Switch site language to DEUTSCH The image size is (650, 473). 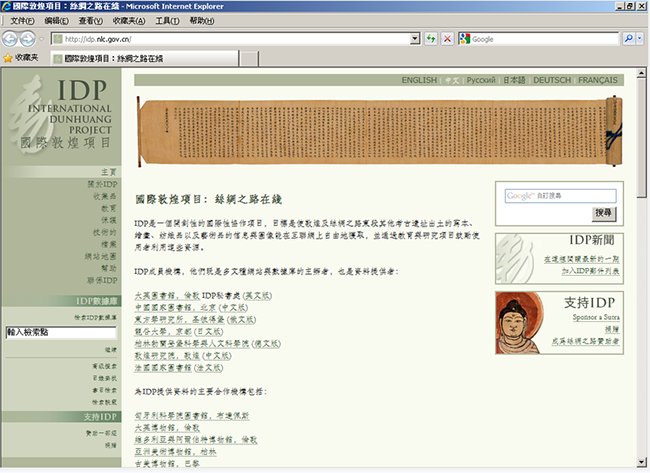(x=552, y=80)
